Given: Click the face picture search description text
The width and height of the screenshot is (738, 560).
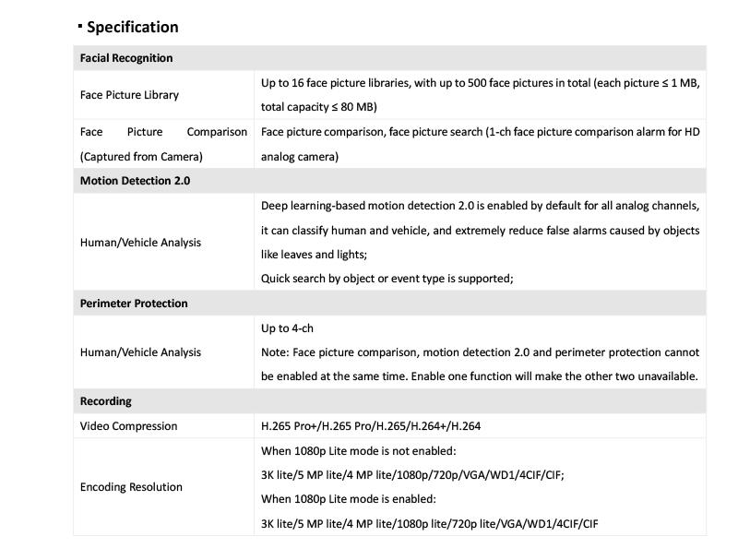Looking at the screenshot, I should (480, 144).
